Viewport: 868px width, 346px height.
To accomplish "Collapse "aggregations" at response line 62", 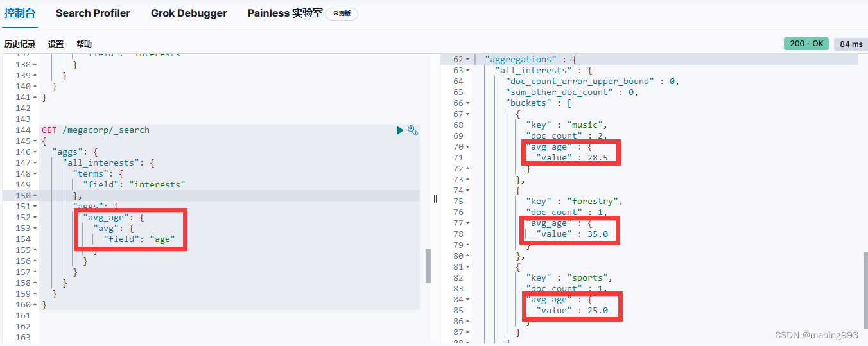I will (468, 60).
